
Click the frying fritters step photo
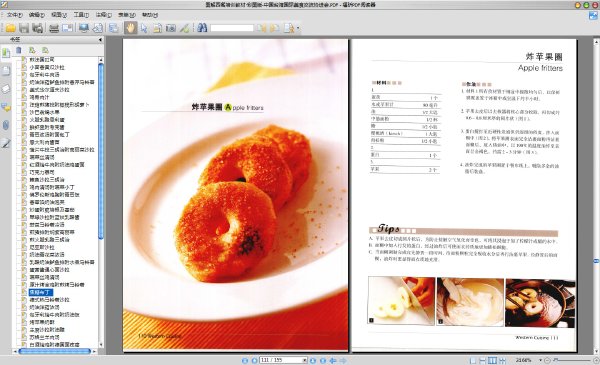click(540, 303)
